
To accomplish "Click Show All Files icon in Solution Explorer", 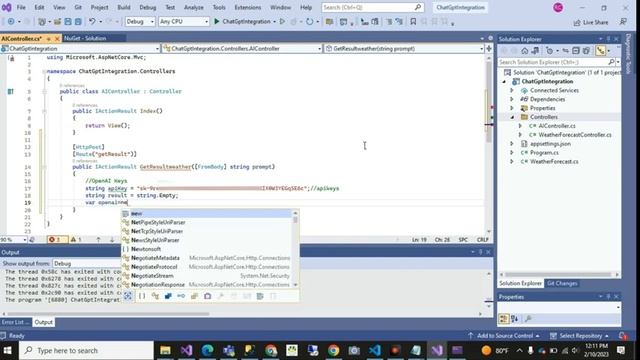I will click(x=586, y=51).
